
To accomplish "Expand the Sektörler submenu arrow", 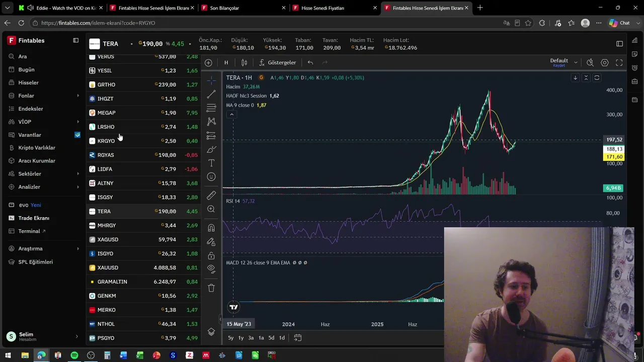I will click(78, 174).
